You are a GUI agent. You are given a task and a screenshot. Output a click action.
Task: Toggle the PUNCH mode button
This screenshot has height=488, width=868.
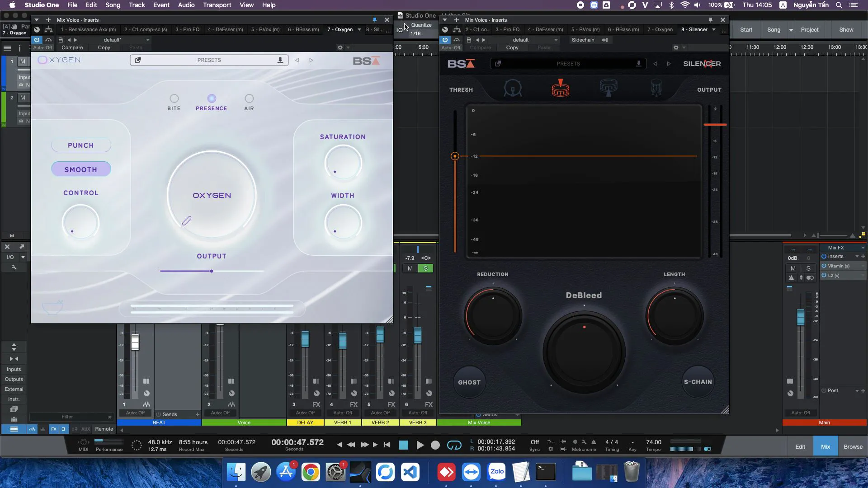81,145
